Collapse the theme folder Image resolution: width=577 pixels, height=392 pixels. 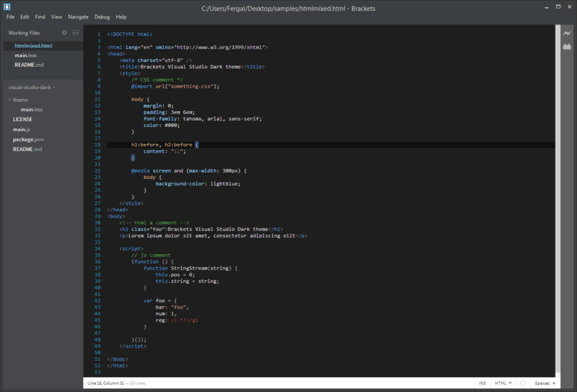(9, 99)
